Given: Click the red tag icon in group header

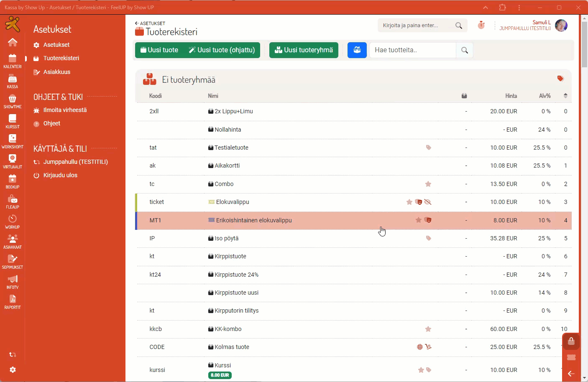Looking at the screenshot, I should tap(560, 79).
